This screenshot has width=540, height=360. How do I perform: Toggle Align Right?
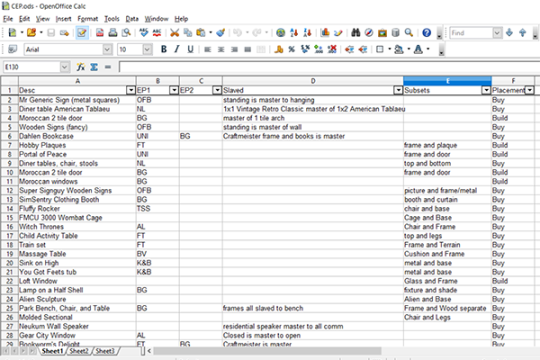point(235,49)
